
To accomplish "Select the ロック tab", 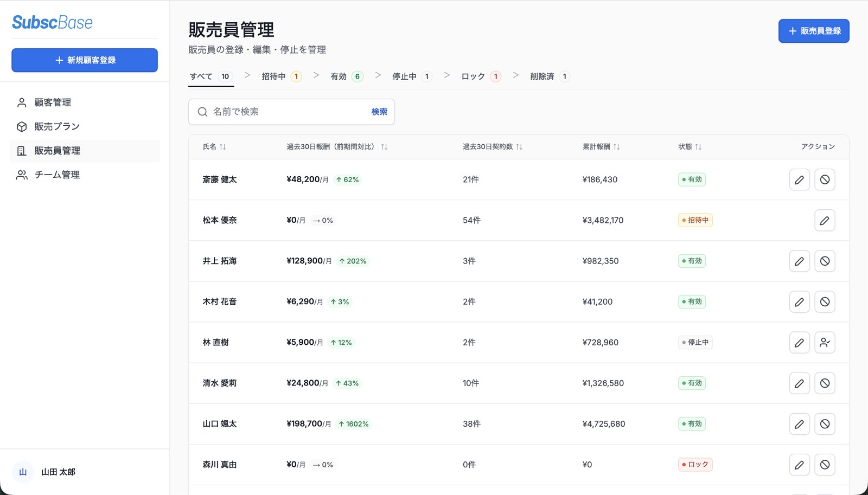I will click(x=481, y=76).
